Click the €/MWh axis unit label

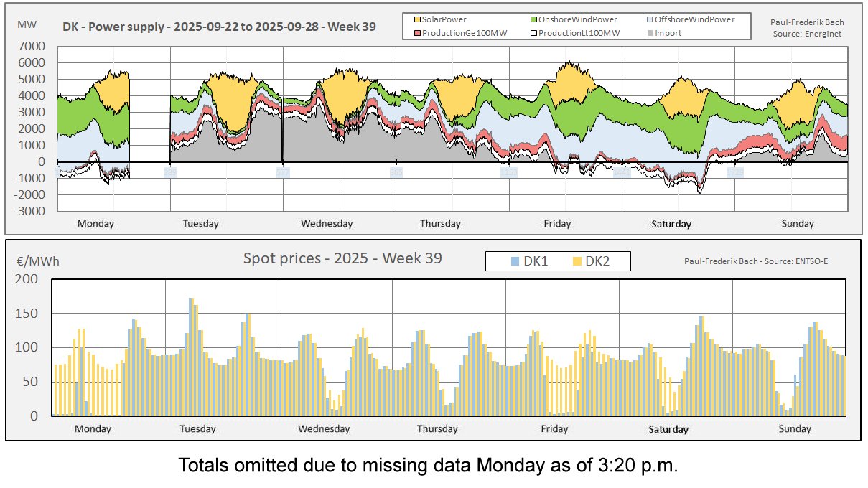coord(39,261)
